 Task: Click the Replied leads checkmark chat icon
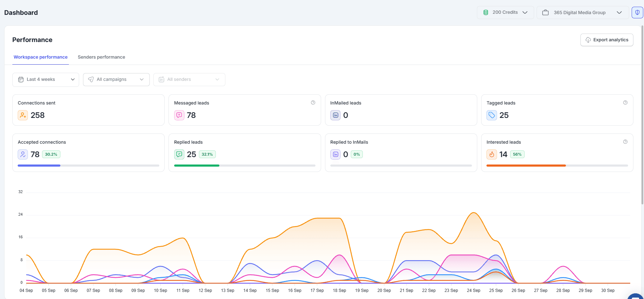point(179,154)
